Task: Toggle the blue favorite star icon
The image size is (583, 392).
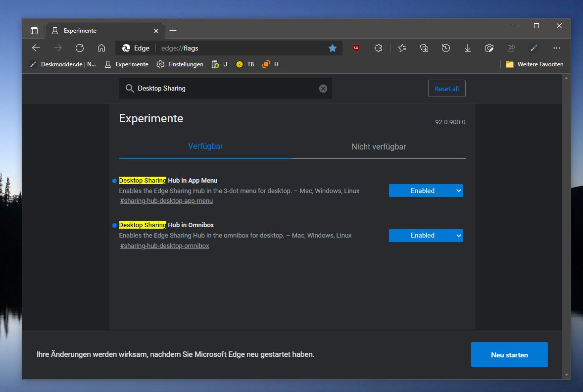Action: click(333, 48)
